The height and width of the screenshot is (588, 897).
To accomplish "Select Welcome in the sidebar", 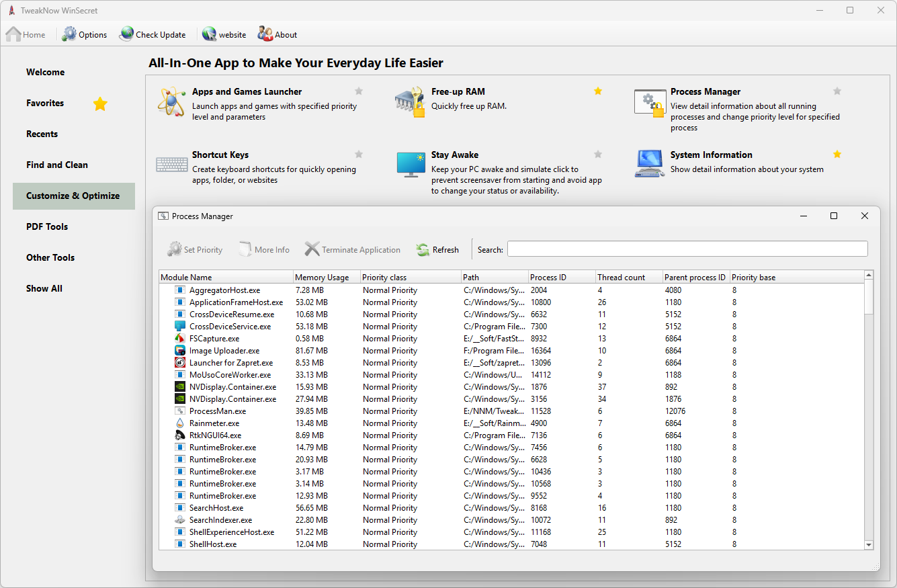I will (73, 72).
